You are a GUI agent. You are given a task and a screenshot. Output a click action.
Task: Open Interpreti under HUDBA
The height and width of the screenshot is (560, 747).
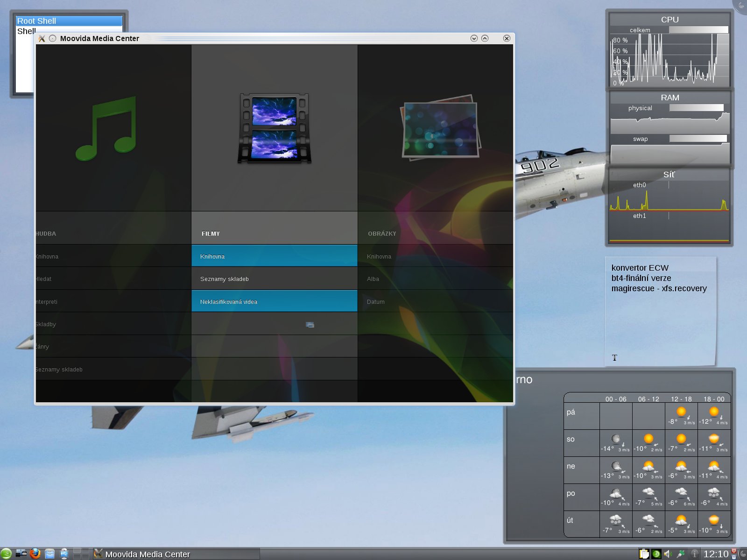tap(113, 301)
